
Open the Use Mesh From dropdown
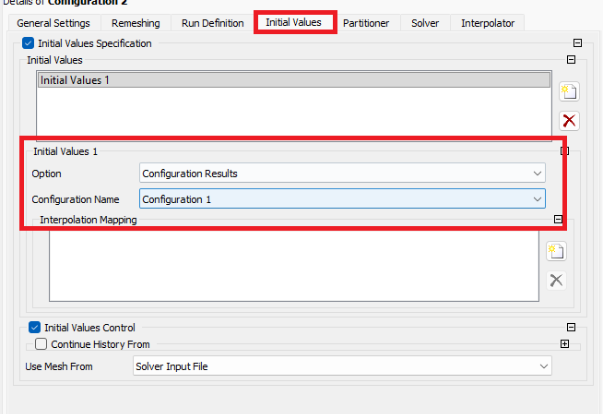click(341, 367)
